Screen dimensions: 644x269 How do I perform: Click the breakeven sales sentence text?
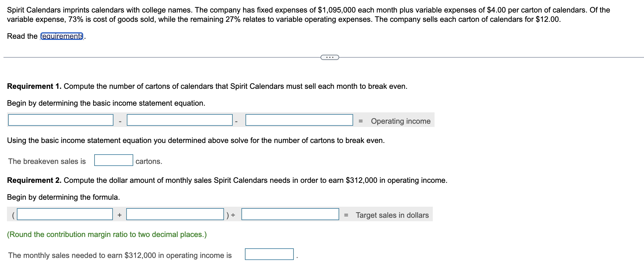point(47,161)
